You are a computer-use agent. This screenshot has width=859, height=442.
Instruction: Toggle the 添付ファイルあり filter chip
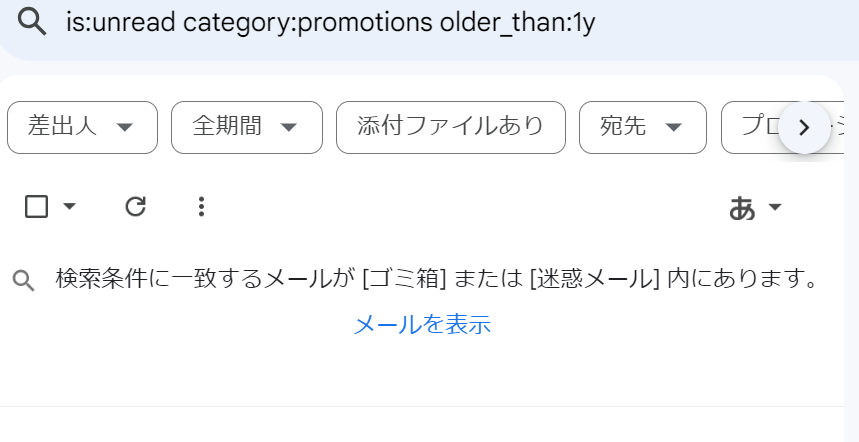point(450,127)
